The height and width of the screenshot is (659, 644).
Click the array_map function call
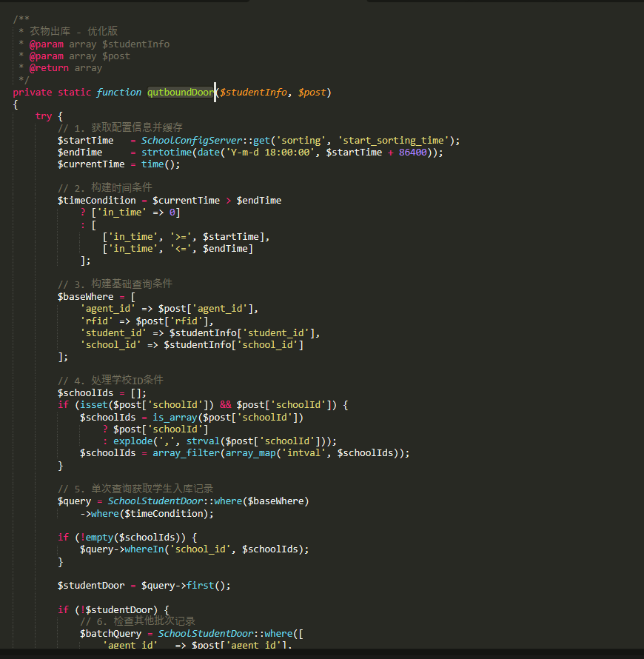(250, 452)
